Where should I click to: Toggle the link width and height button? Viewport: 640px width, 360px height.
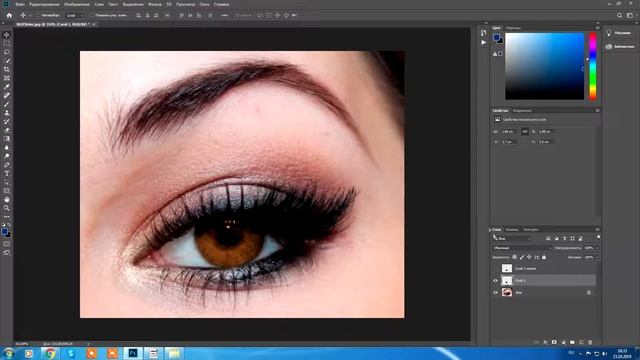pyautogui.click(x=524, y=131)
